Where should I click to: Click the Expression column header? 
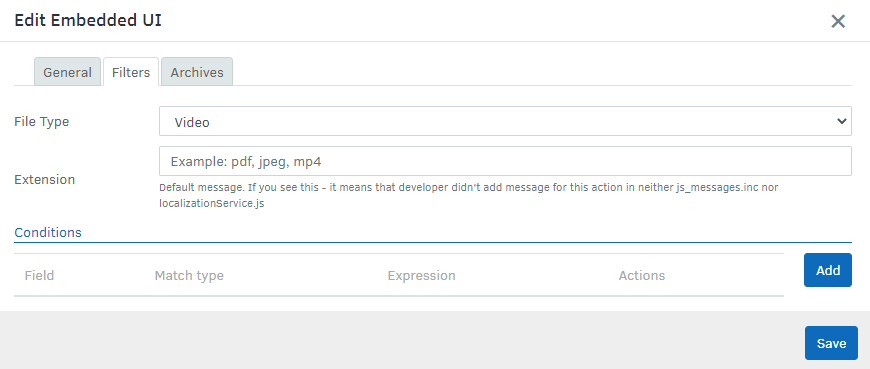point(422,275)
